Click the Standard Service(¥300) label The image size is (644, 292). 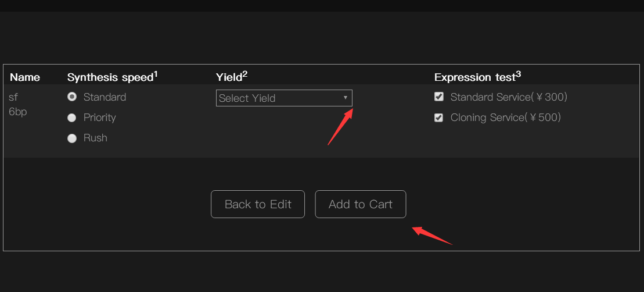509,97
